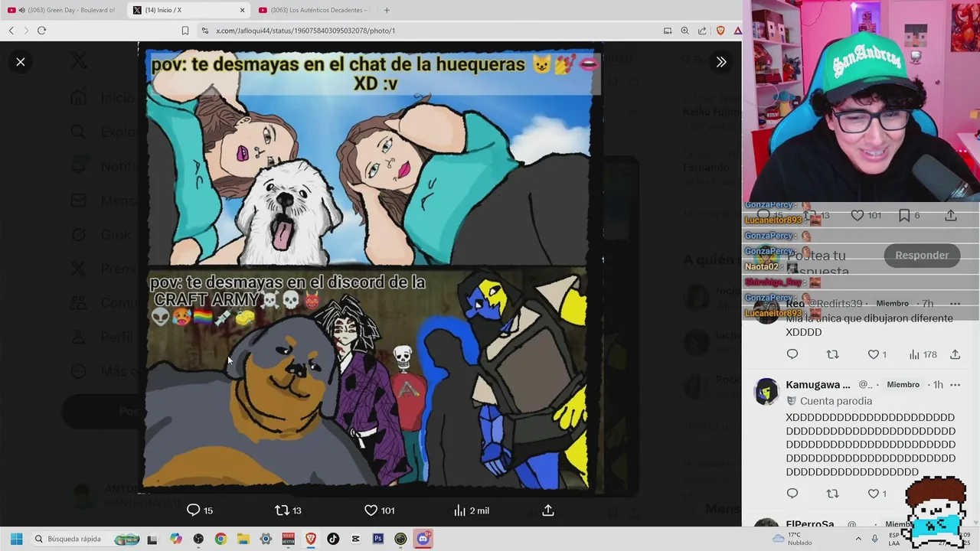The width and height of the screenshot is (980, 551).
Task: Open more options on Redirts39 comment
Action: (x=955, y=304)
